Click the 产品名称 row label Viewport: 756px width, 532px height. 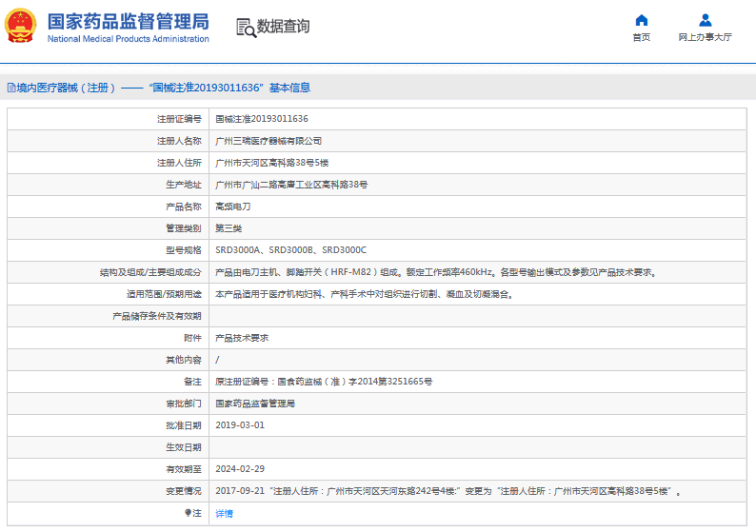coord(183,207)
